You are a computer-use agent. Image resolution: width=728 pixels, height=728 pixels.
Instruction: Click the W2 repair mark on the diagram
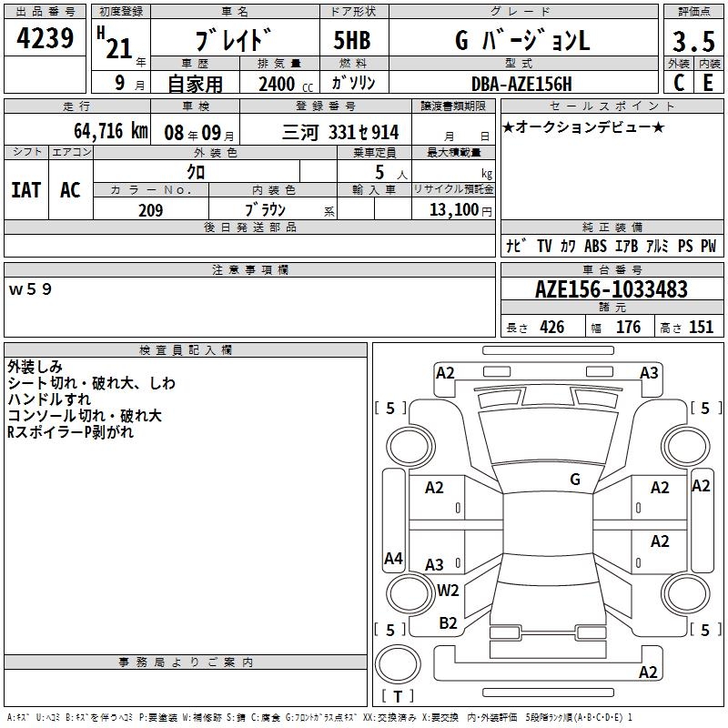point(448,590)
